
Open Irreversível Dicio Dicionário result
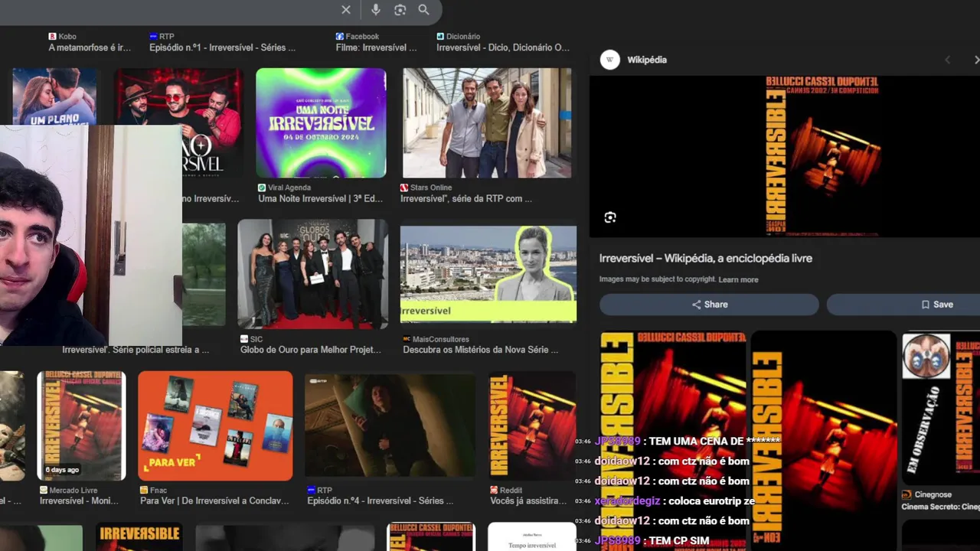503,47
